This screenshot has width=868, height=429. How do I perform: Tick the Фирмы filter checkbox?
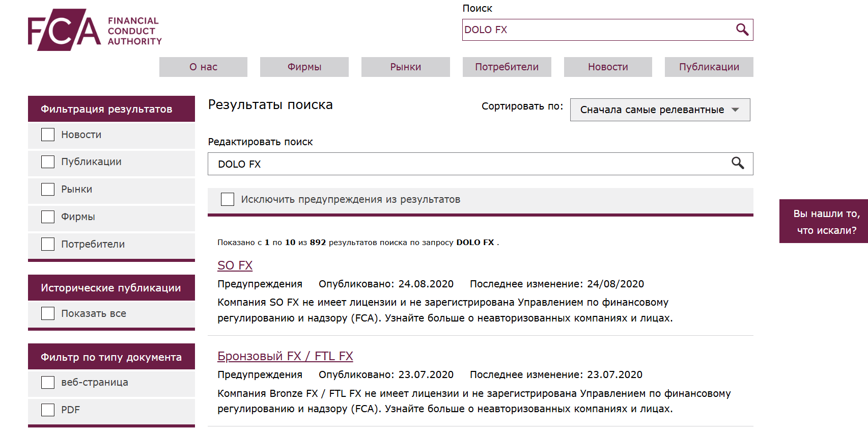48,217
